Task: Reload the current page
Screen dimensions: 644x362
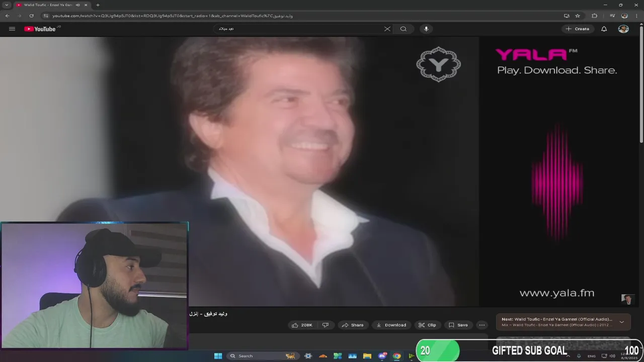Action: tap(31, 16)
